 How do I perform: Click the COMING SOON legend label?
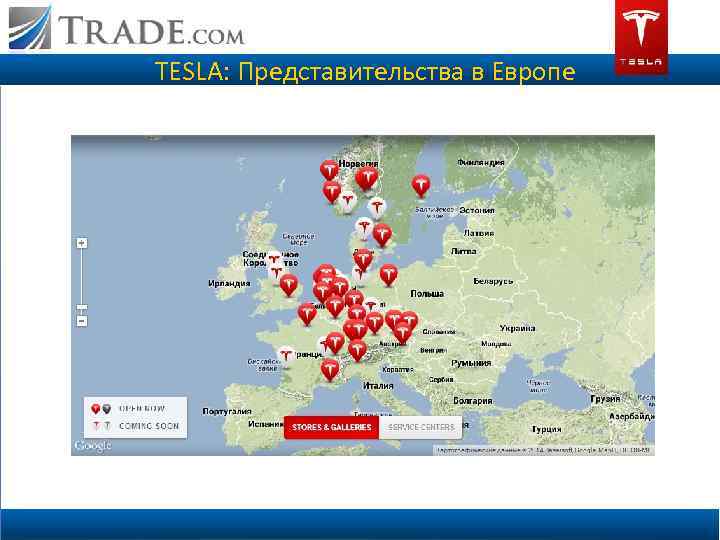(x=149, y=426)
